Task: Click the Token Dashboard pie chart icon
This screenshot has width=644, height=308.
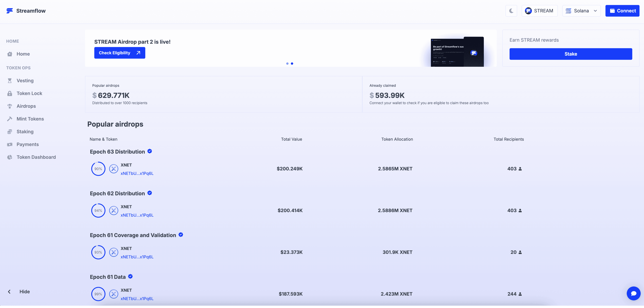Action: coord(10,157)
